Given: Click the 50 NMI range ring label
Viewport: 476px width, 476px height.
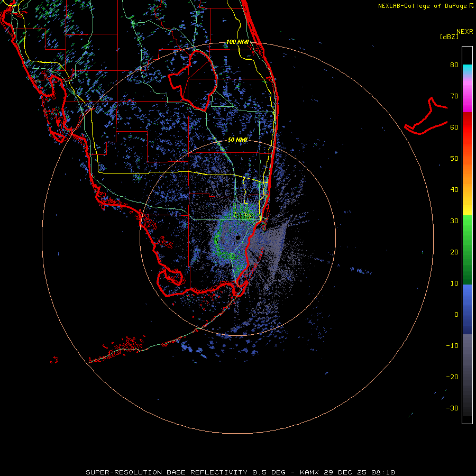Looking at the screenshot, I should click(237, 140).
